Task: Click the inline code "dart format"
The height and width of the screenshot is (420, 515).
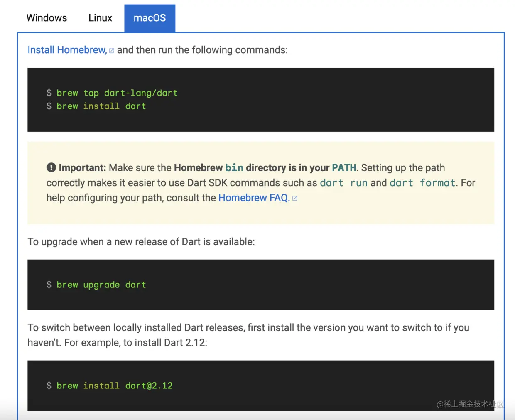Action: [422, 183]
